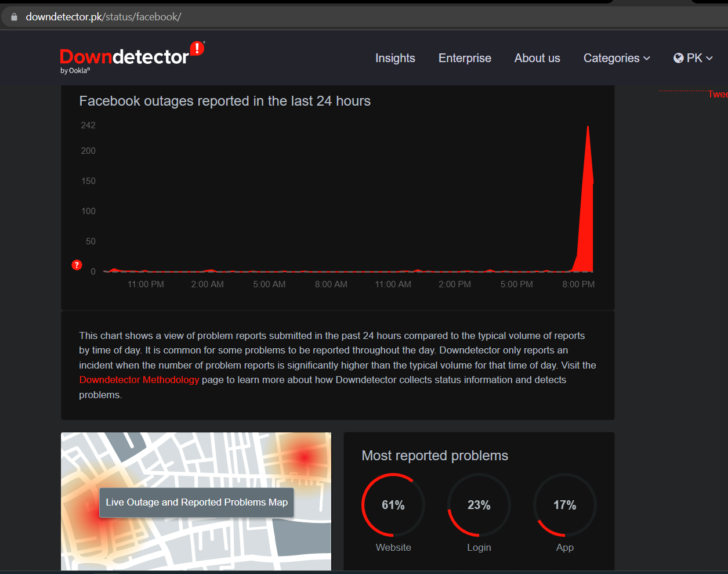This screenshot has height=574, width=728.
Task: Click Live Outage and Reported Problems Map button
Action: (197, 502)
